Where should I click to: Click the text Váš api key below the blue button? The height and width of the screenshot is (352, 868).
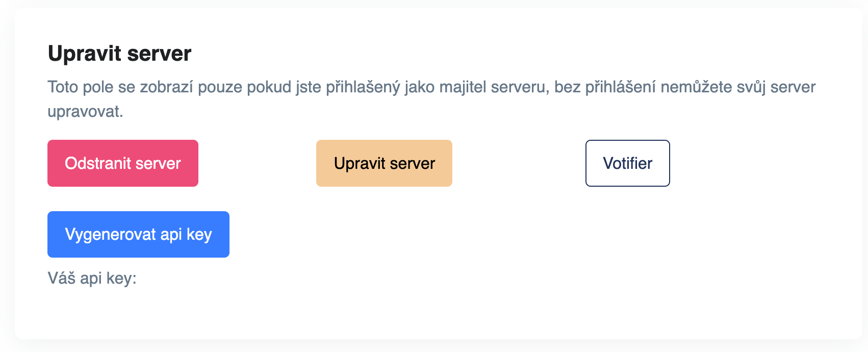[x=92, y=278]
